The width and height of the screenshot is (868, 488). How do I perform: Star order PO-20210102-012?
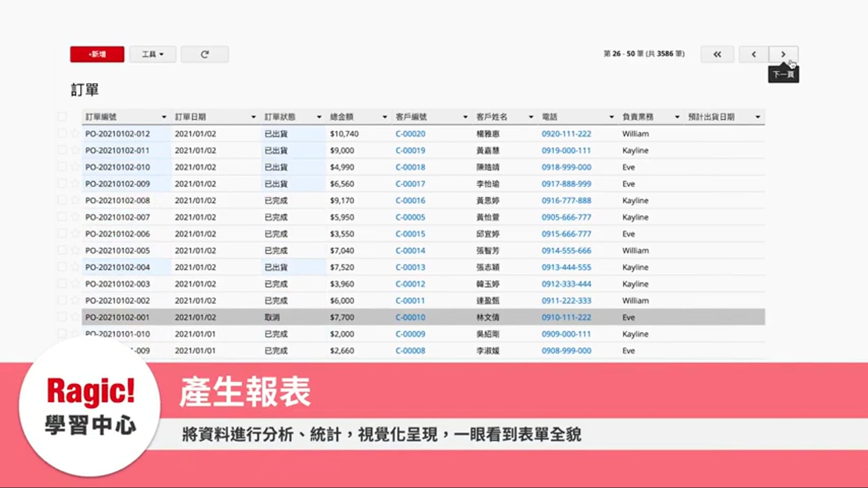coord(75,134)
